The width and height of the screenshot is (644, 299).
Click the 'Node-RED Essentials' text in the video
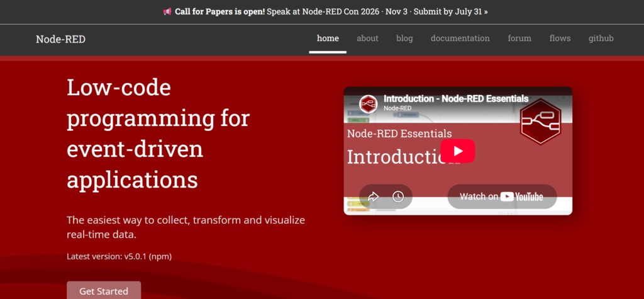(399, 133)
